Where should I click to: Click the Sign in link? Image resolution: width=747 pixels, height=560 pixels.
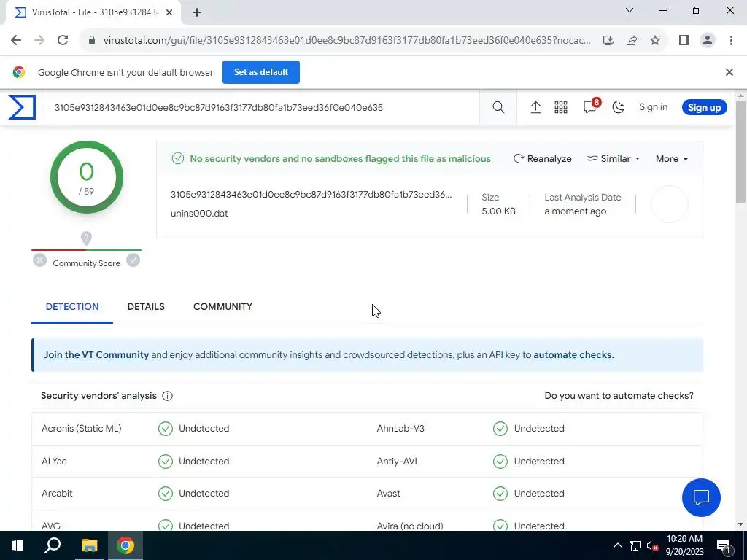[653, 107]
